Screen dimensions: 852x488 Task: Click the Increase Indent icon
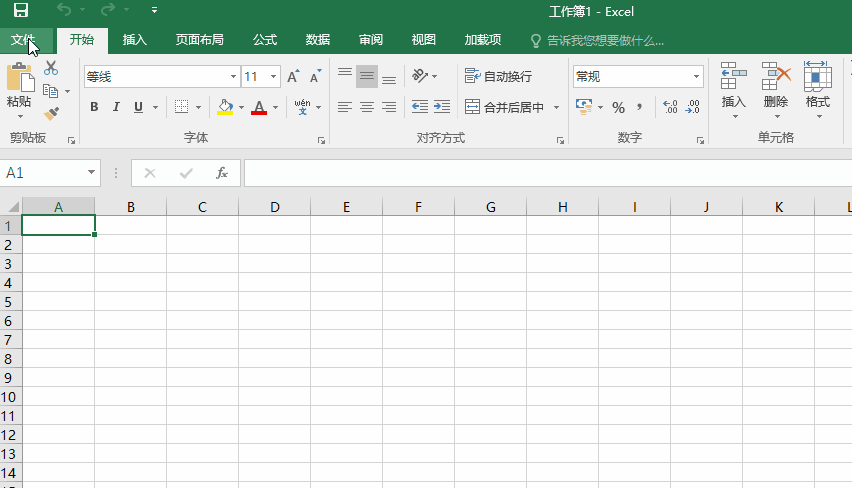pyautogui.click(x=442, y=107)
